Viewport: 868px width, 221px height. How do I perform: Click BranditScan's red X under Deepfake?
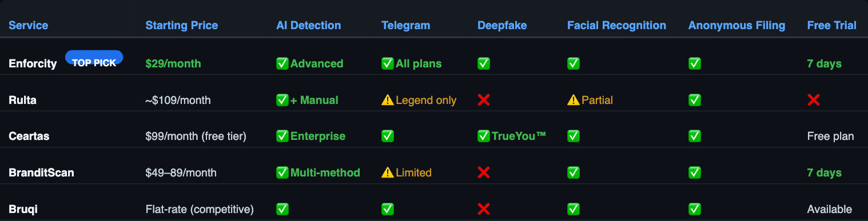click(x=484, y=172)
